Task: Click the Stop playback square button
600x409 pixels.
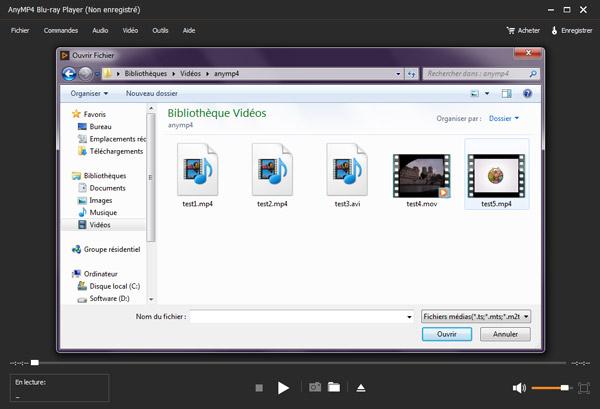Action: [x=258, y=387]
